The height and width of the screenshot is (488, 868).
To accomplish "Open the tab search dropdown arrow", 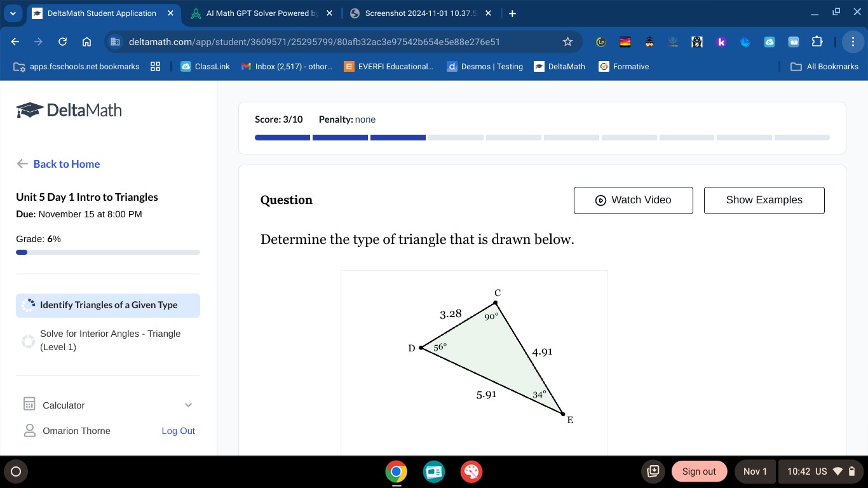I will coord(12,13).
